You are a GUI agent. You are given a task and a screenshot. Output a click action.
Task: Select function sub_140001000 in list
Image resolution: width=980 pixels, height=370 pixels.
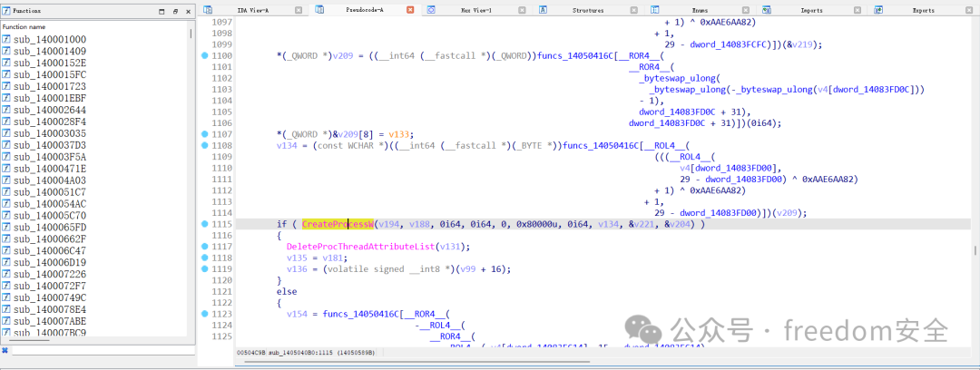(50, 39)
